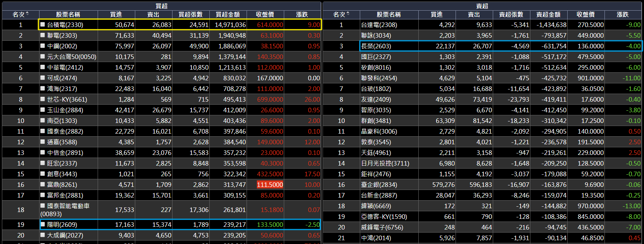Open stock 國泰金(2882)
The image size is (644, 244).
(65, 131)
